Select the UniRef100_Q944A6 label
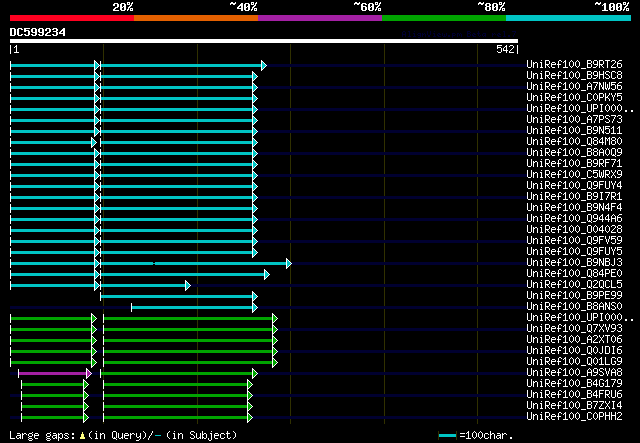 coord(574,218)
